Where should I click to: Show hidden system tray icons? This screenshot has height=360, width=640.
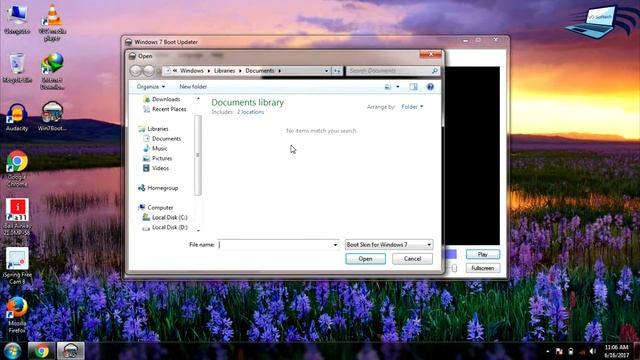pos(548,351)
